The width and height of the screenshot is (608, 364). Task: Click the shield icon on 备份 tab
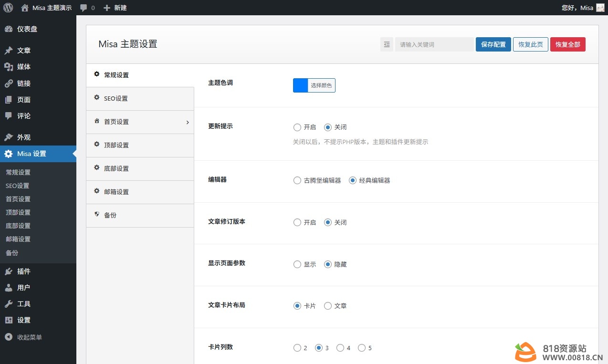click(x=97, y=214)
